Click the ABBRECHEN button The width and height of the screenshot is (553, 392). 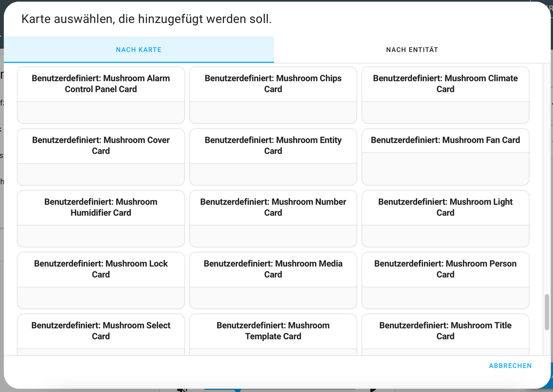pos(510,366)
